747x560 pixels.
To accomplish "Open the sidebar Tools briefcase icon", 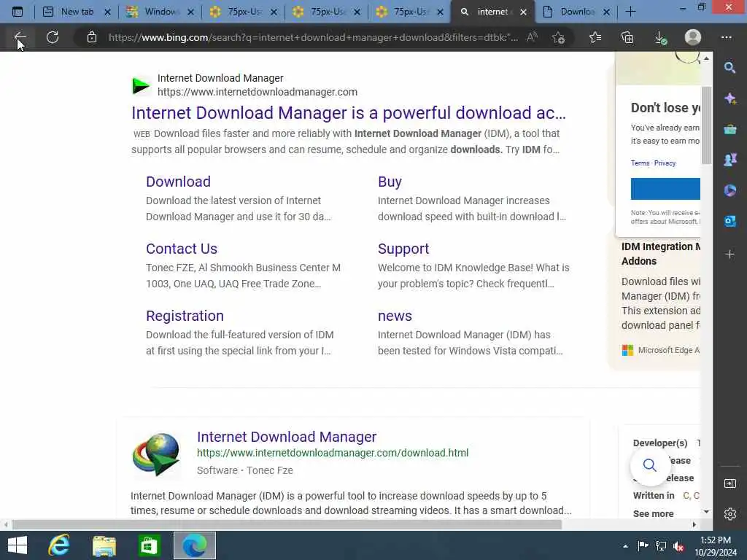I will click(729, 129).
